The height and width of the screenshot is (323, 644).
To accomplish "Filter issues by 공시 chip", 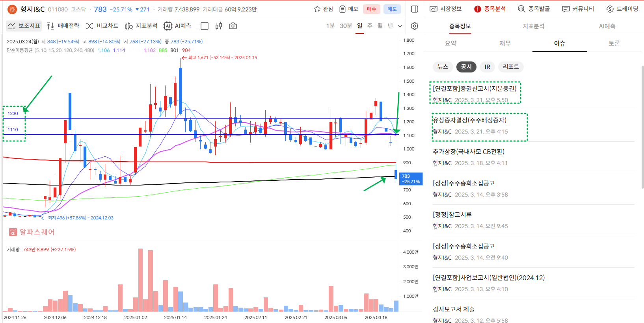I will point(466,67).
